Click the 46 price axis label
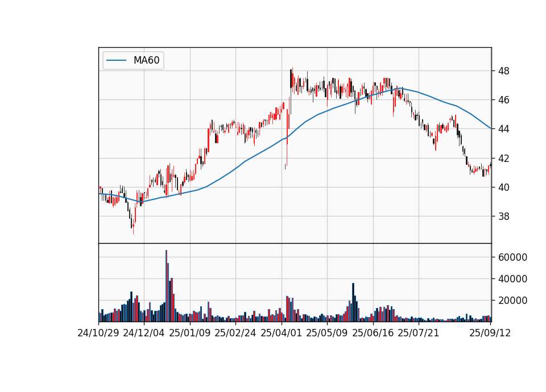Image resolution: width=546 pixels, height=392 pixels. 504,100
